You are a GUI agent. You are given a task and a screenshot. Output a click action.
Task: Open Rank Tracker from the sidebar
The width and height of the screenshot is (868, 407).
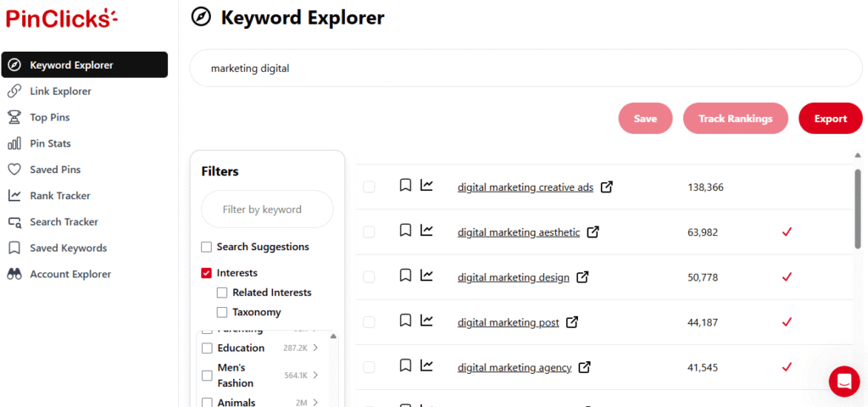coord(59,196)
